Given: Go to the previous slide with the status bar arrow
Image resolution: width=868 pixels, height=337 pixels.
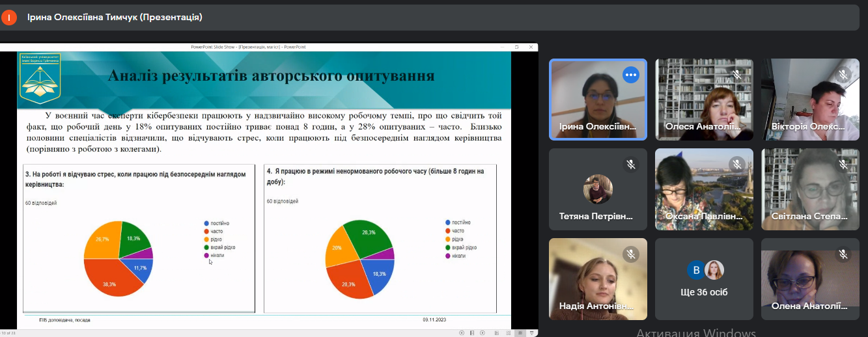Looking at the screenshot, I should pos(462,333).
